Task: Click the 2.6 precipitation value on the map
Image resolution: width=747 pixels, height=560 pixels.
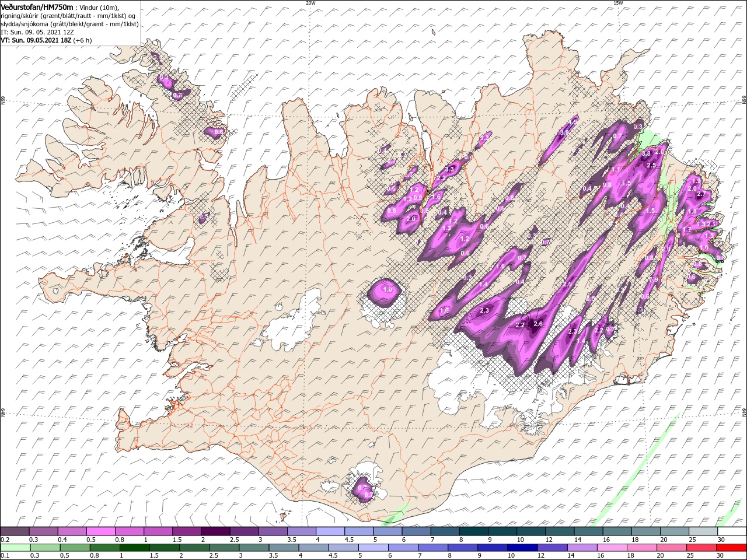Action: click(539, 324)
